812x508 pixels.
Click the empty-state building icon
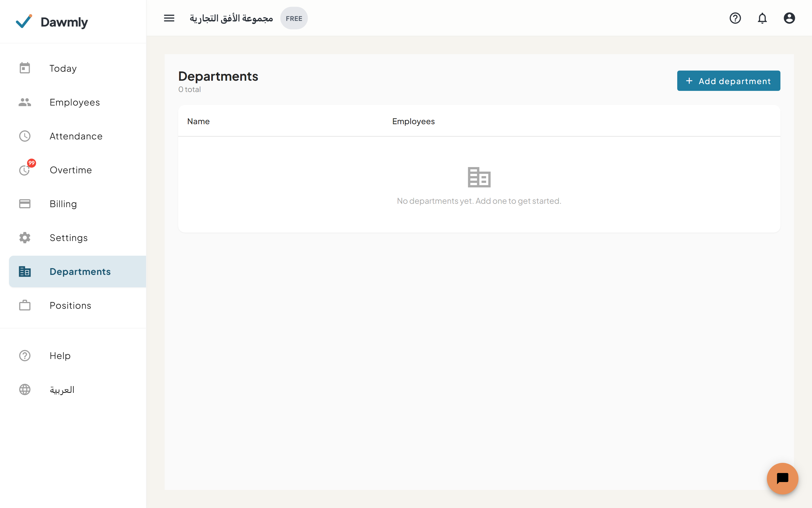coord(479,177)
